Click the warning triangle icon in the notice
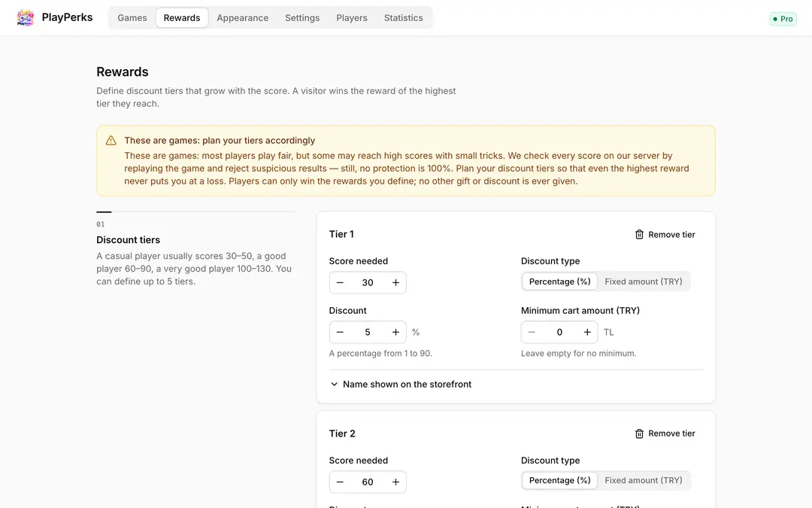This screenshot has height=508, width=812. click(111, 141)
